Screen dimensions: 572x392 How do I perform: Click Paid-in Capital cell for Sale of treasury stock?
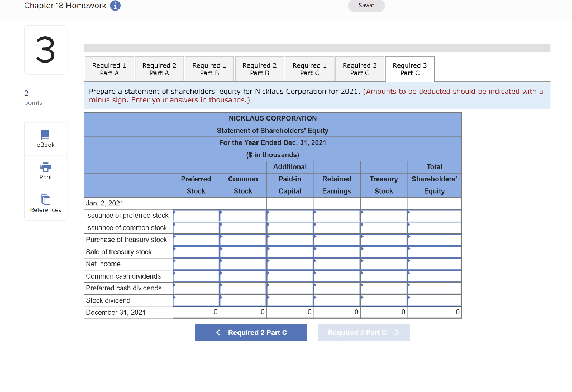[x=290, y=252]
